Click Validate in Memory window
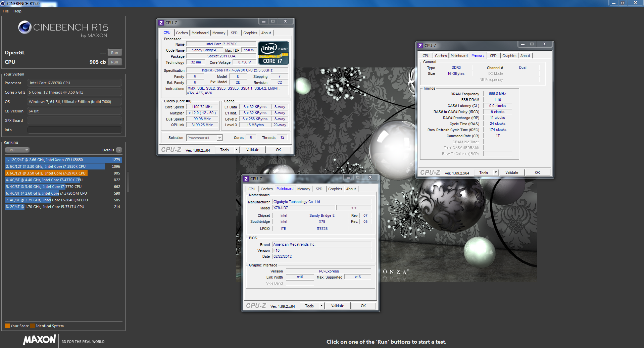The image size is (644, 348). coord(512,173)
